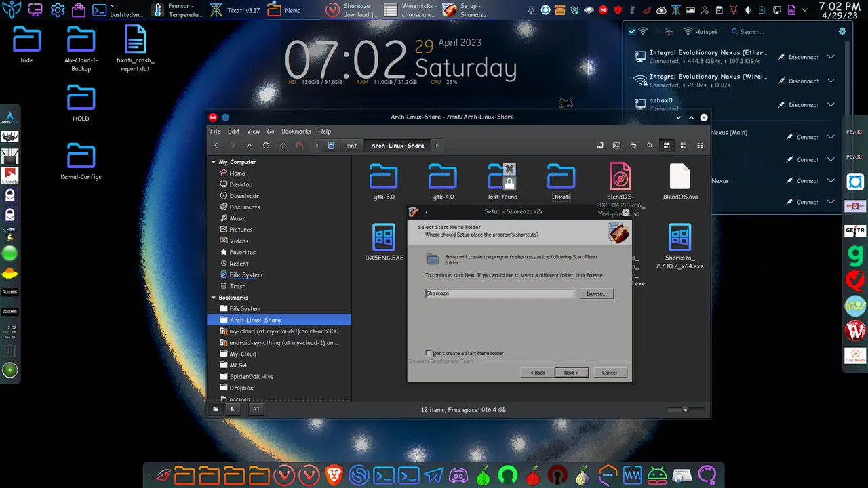Open Telegram from dock
This screenshot has width=868, height=488.
[433, 476]
